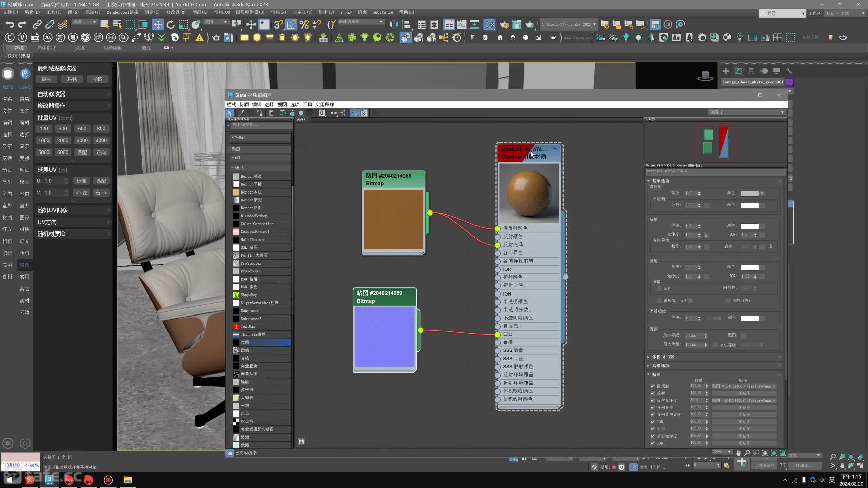Viewport: 868px width, 488px height.
Task: Toggle the 折射光泽度 map checkbox
Action: click(653, 436)
